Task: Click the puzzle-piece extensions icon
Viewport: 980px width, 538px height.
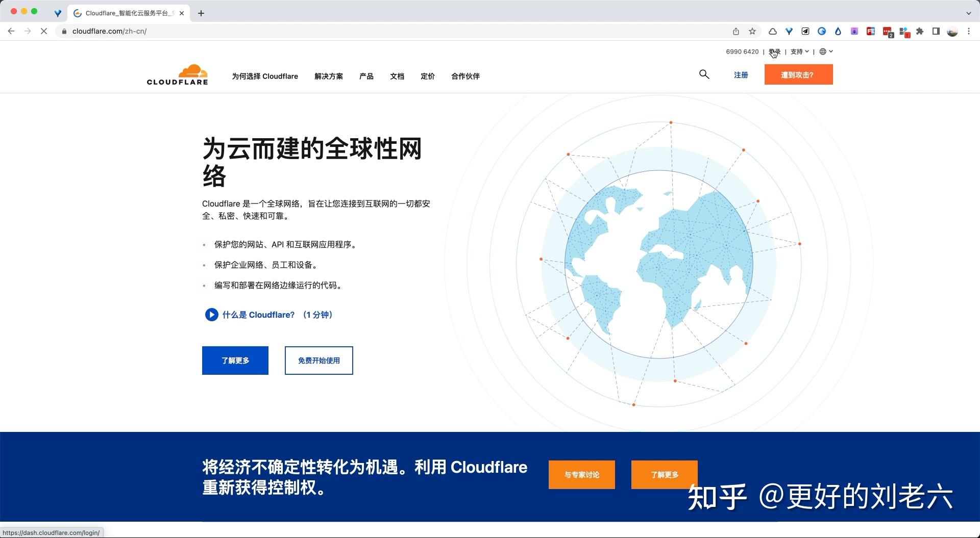Action: tap(919, 31)
